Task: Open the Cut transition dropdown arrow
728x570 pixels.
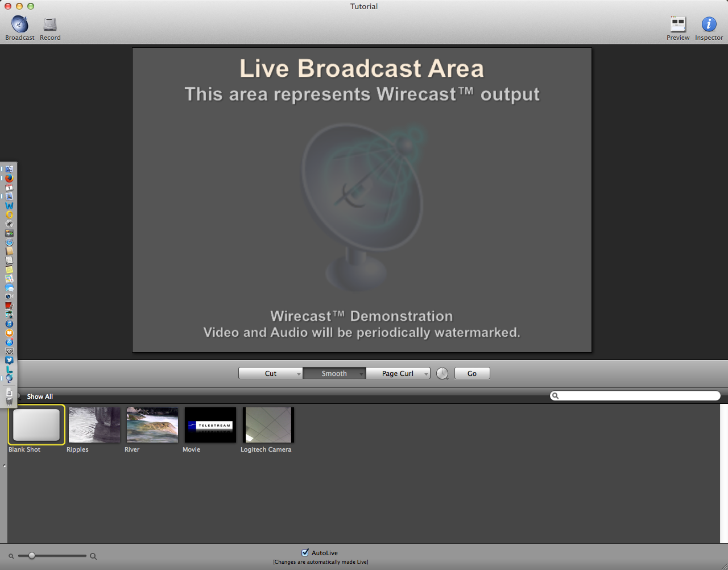Action: 299,373
